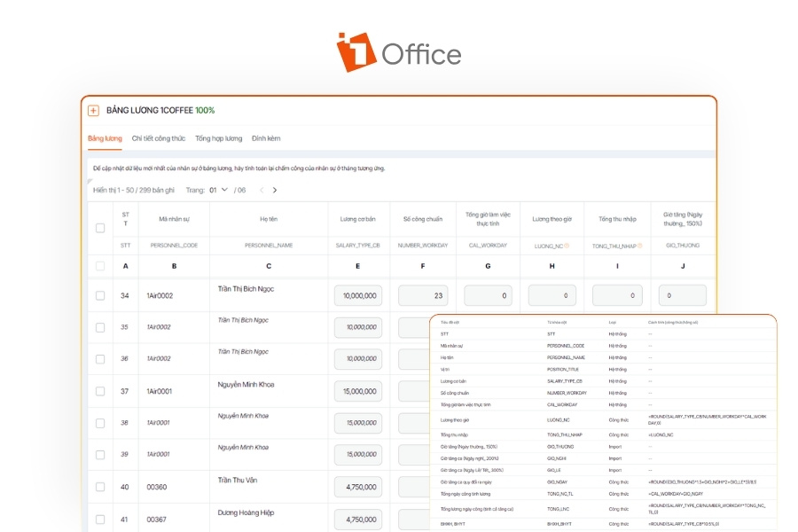Click the LUONG_NC keyword in the formula panel
This screenshot has height=532, width=798.
pyautogui.click(x=559, y=420)
